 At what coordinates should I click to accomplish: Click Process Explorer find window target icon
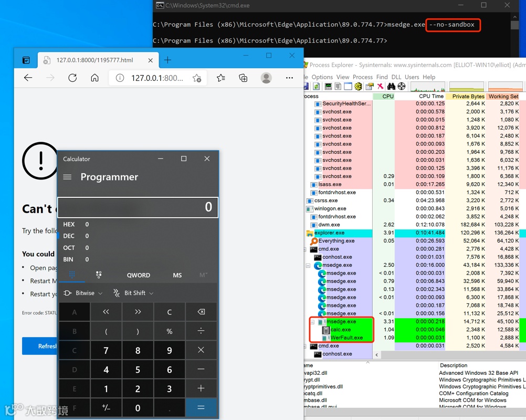coord(402,87)
